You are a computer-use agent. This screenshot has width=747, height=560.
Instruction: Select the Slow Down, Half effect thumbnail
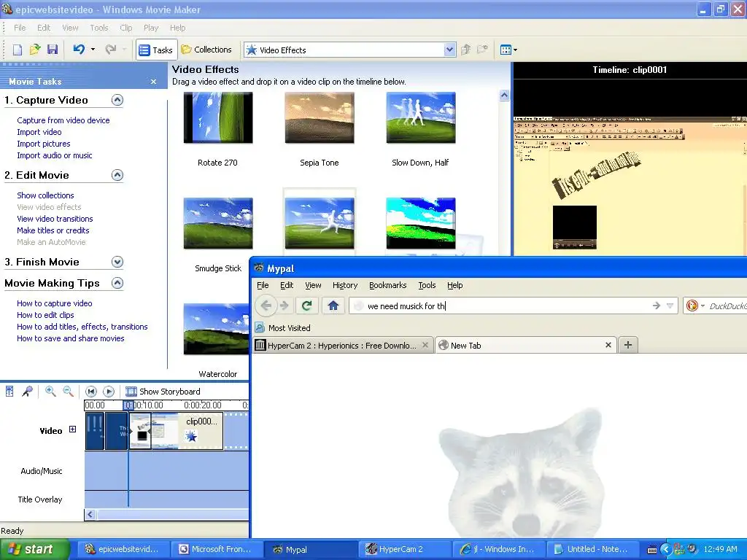[x=421, y=117]
